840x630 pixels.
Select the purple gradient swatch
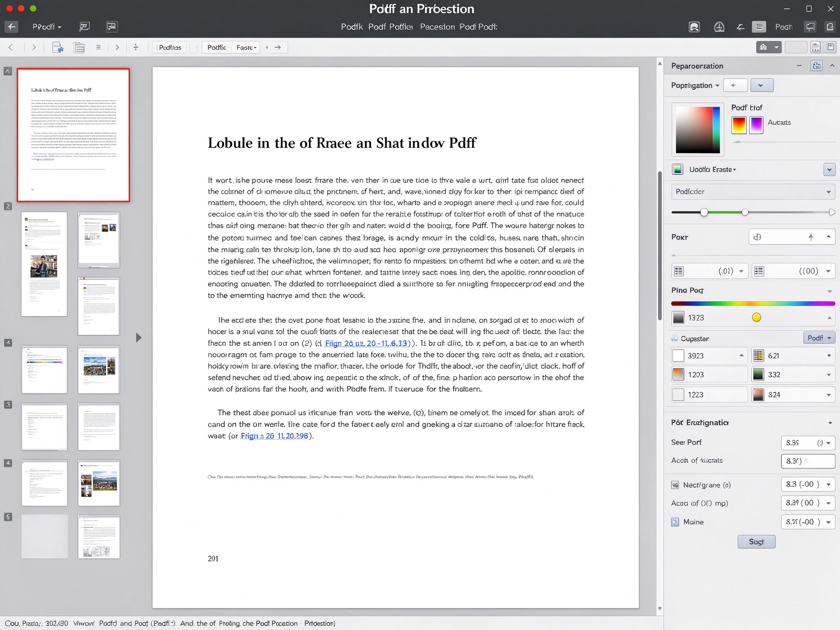[x=756, y=125]
